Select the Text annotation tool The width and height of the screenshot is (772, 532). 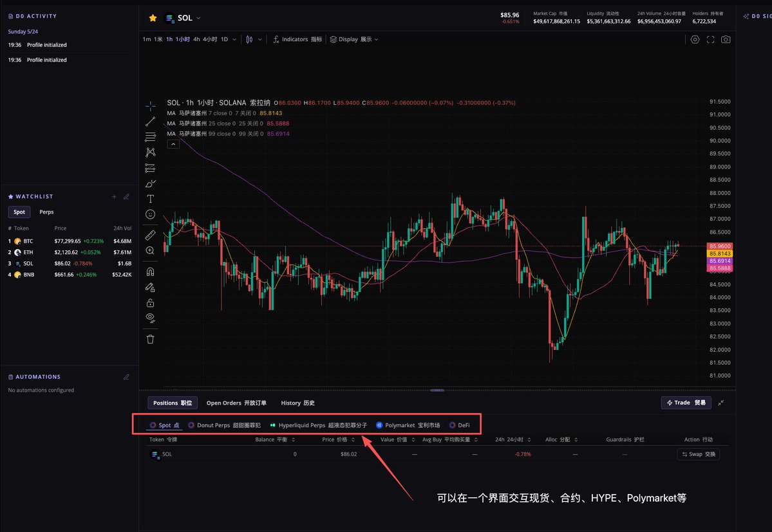(151, 199)
